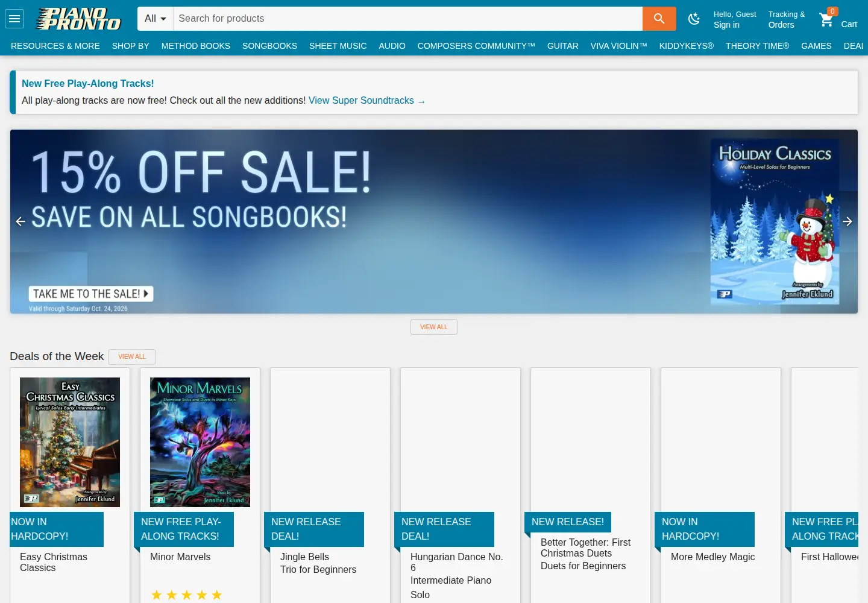Toggle dark mode moon icon
Viewport: 868px width, 603px height.
pyautogui.click(x=694, y=19)
